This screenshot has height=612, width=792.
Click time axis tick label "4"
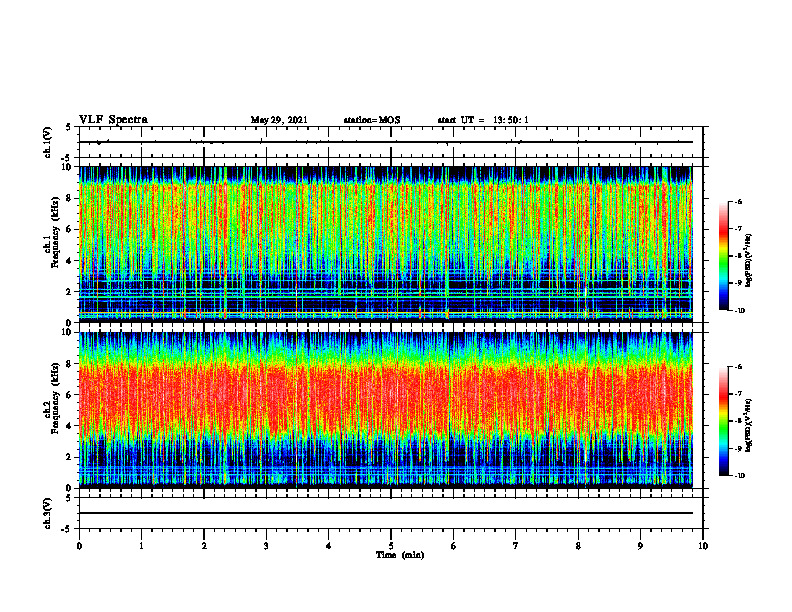[x=329, y=546]
